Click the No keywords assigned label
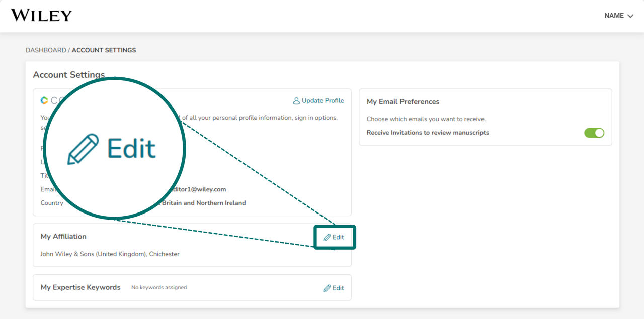 point(159,288)
